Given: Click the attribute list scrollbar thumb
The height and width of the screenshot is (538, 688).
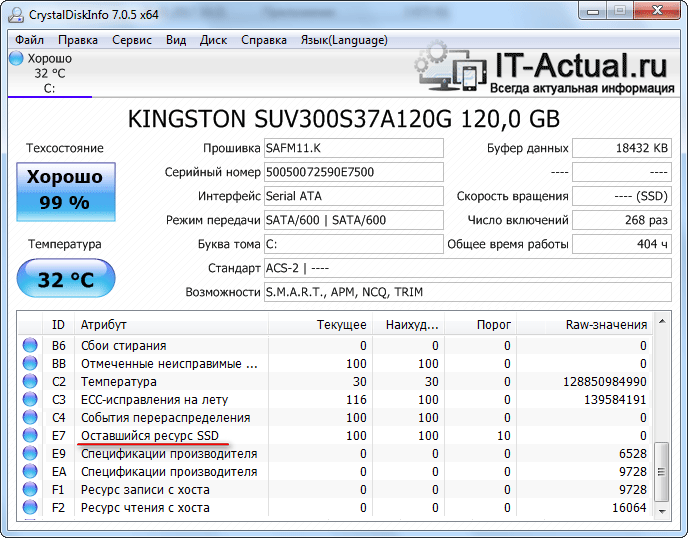Looking at the screenshot, I should (x=662, y=472).
